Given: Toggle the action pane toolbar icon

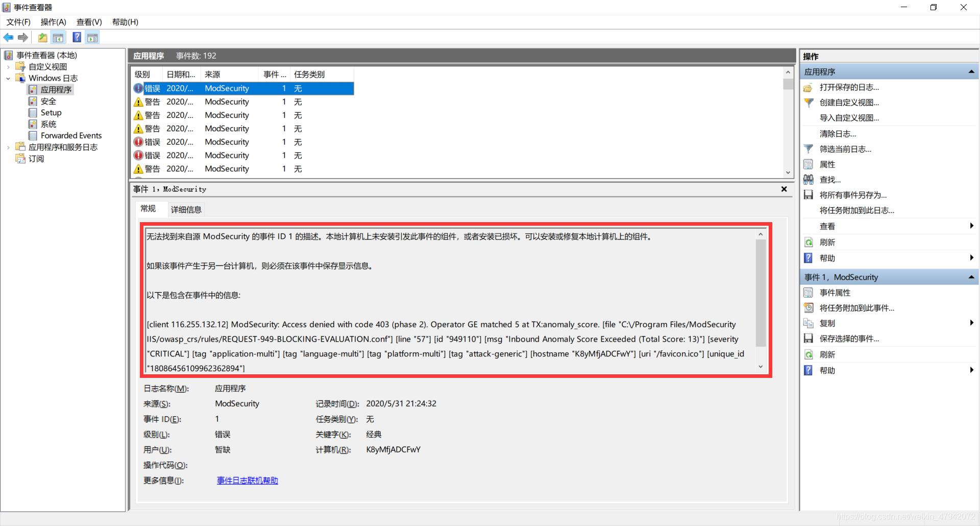Looking at the screenshot, I should point(92,37).
